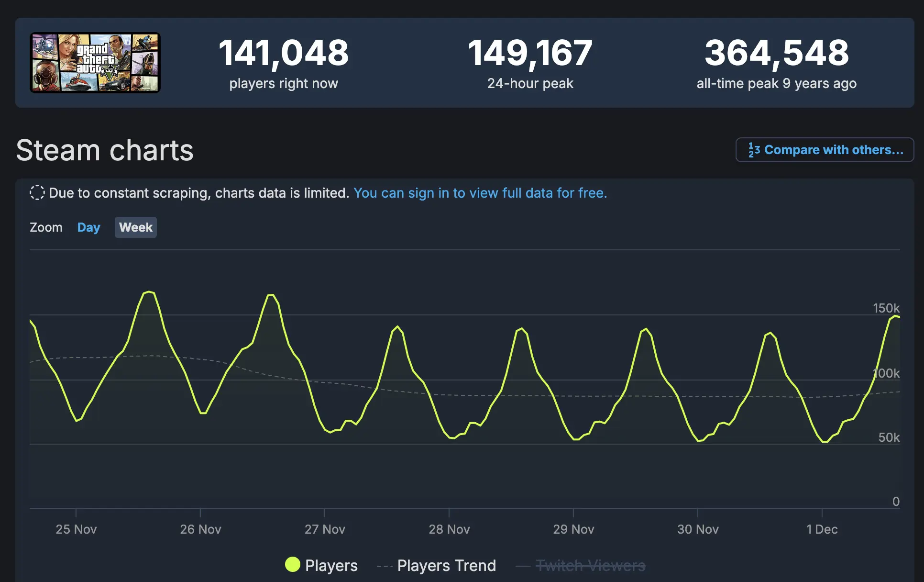Click the dashed loading circle icon
The width and height of the screenshot is (924, 582).
(37, 192)
